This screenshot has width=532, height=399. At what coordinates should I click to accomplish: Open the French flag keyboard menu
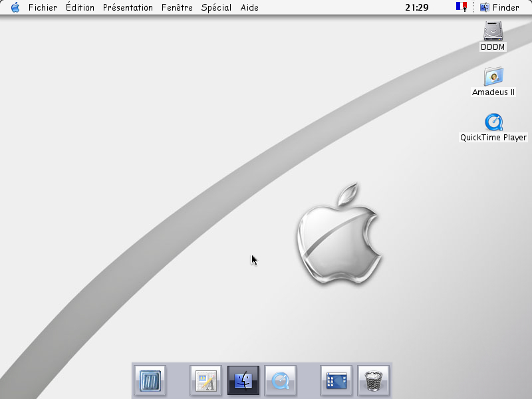click(462, 7)
